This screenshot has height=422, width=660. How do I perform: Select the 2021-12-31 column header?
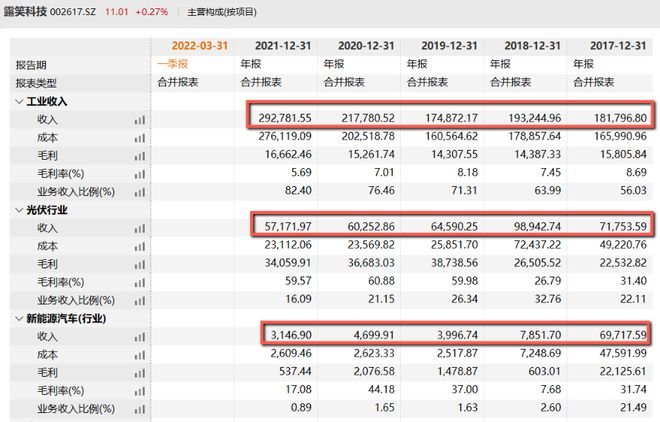(x=283, y=45)
